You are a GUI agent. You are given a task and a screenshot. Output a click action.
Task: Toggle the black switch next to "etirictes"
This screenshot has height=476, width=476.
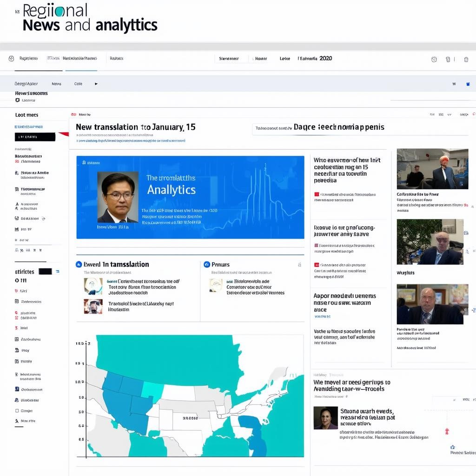45,271
